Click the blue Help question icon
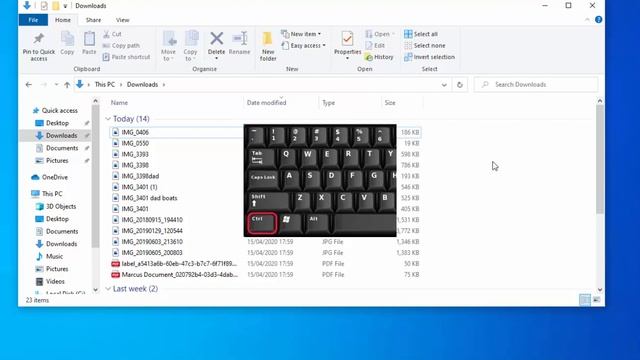Viewport: 640px width, 360px height. (598, 20)
